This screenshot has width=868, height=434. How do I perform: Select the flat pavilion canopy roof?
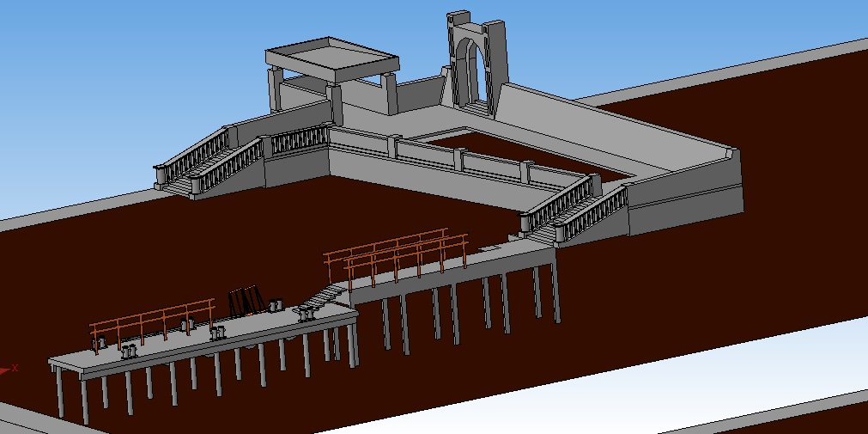click(x=331, y=62)
